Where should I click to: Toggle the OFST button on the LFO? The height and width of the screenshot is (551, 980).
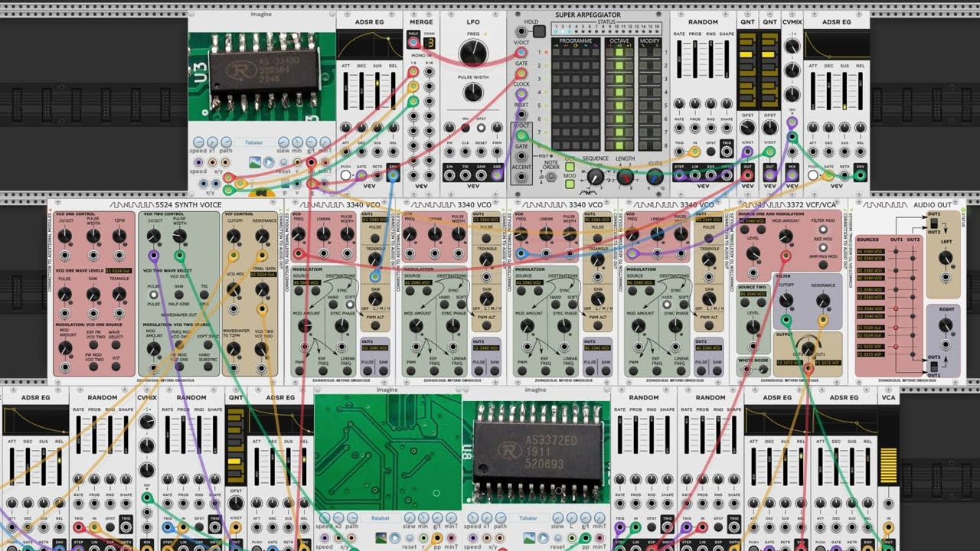(x=482, y=127)
